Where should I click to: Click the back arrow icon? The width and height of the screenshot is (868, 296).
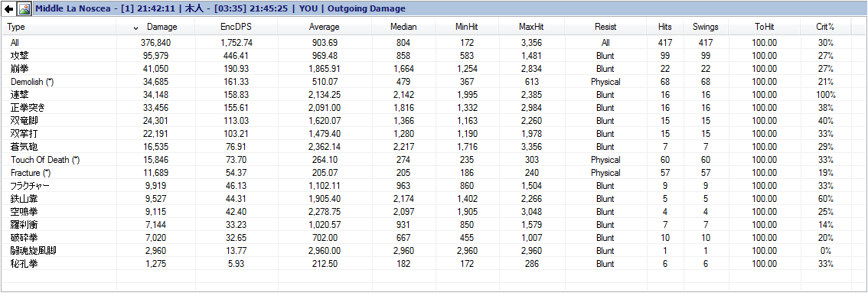click(9, 8)
